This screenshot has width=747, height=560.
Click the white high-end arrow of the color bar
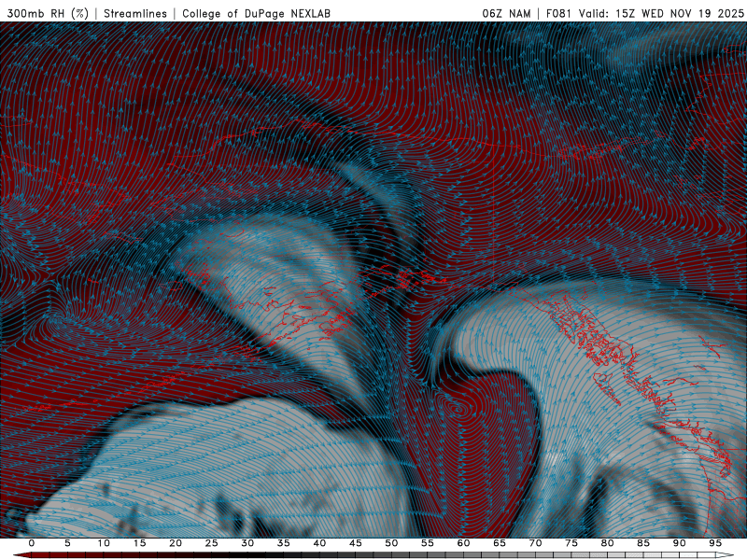[726, 555]
